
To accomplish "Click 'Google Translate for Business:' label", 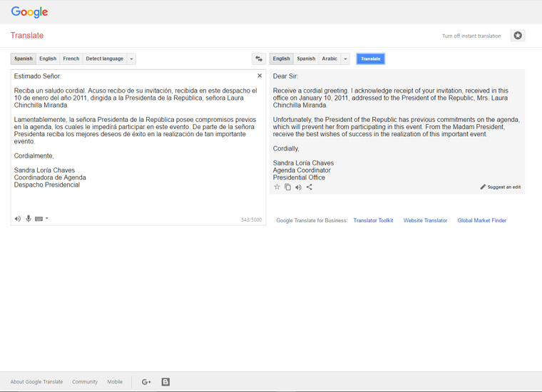I will coord(312,220).
